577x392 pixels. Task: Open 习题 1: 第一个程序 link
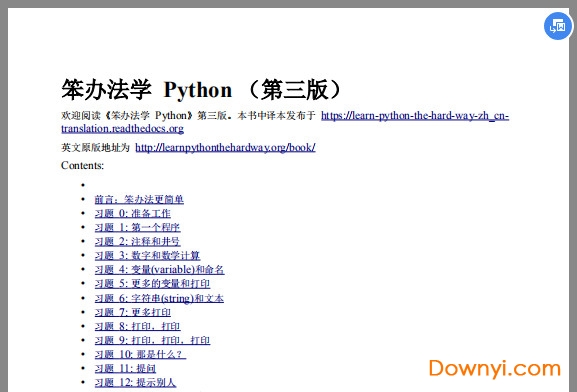(137, 227)
